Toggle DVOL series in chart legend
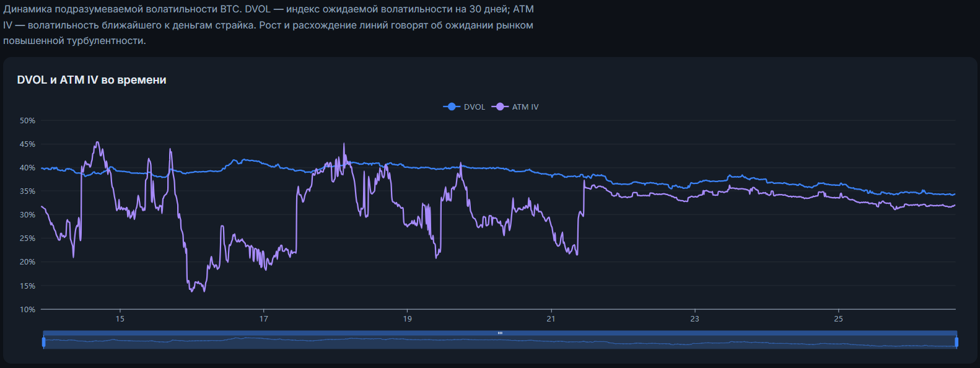This screenshot has width=980, height=368. click(x=465, y=107)
